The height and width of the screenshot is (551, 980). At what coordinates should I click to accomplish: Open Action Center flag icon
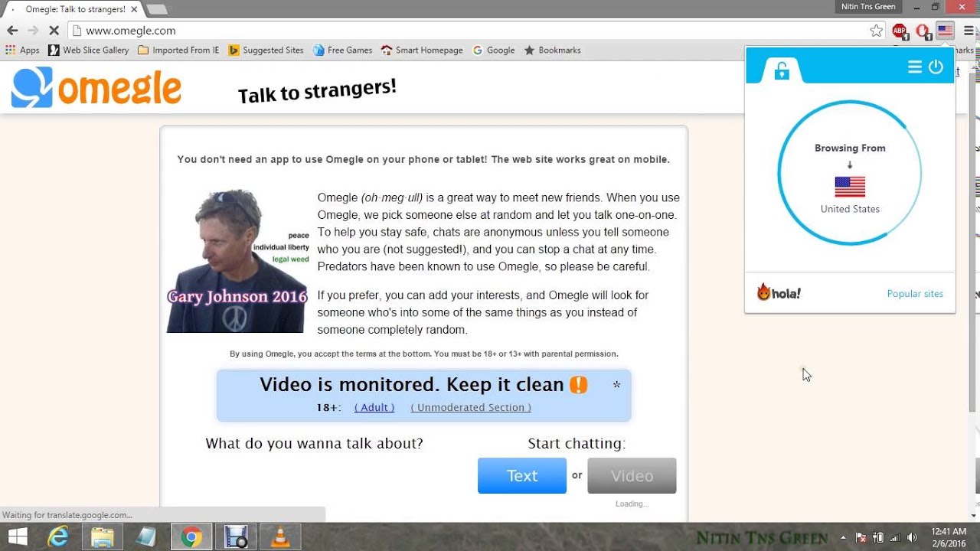tap(861, 537)
